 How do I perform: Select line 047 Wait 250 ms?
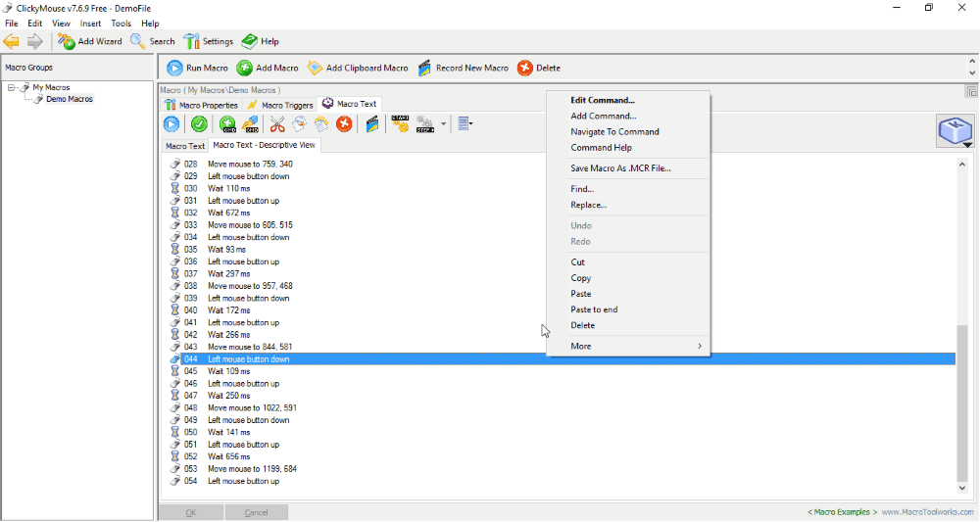click(x=562, y=396)
